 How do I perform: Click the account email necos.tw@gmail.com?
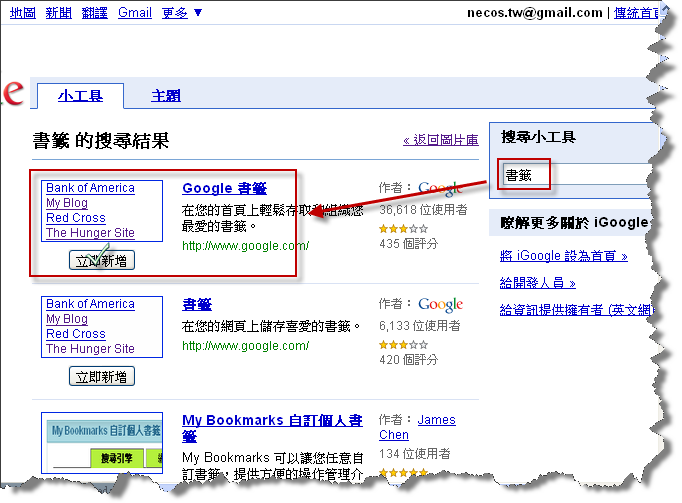pos(535,13)
